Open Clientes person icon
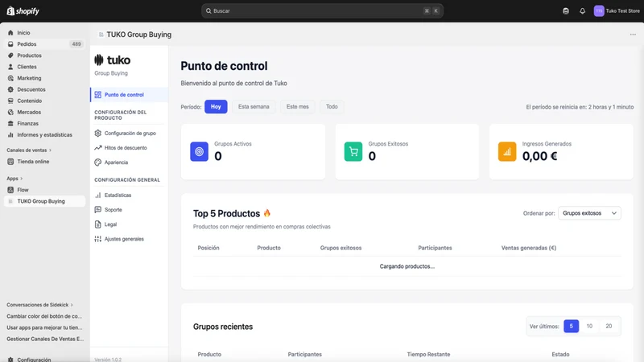The width and height of the screenshot is (644, 362). tap(10, 67)
